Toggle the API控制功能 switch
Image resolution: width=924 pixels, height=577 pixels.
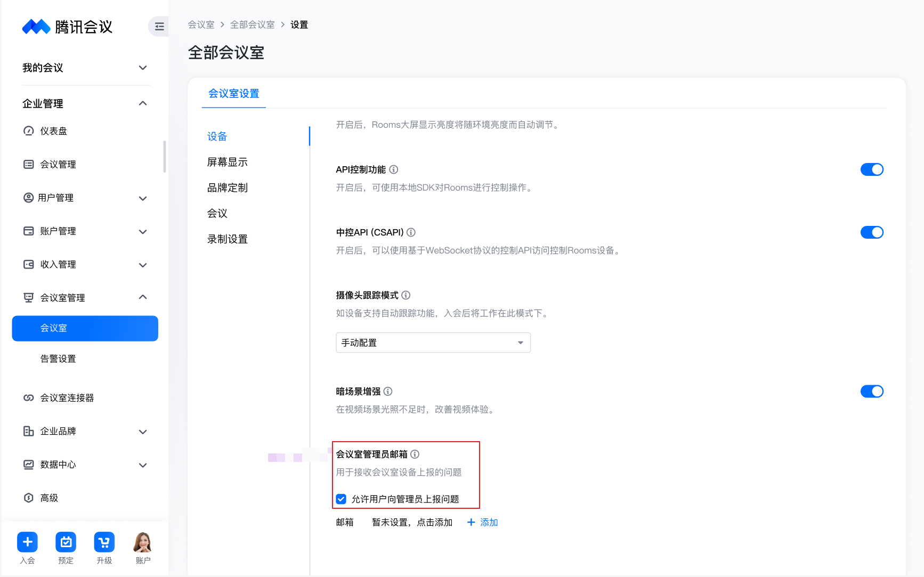[x=872, y=169]
